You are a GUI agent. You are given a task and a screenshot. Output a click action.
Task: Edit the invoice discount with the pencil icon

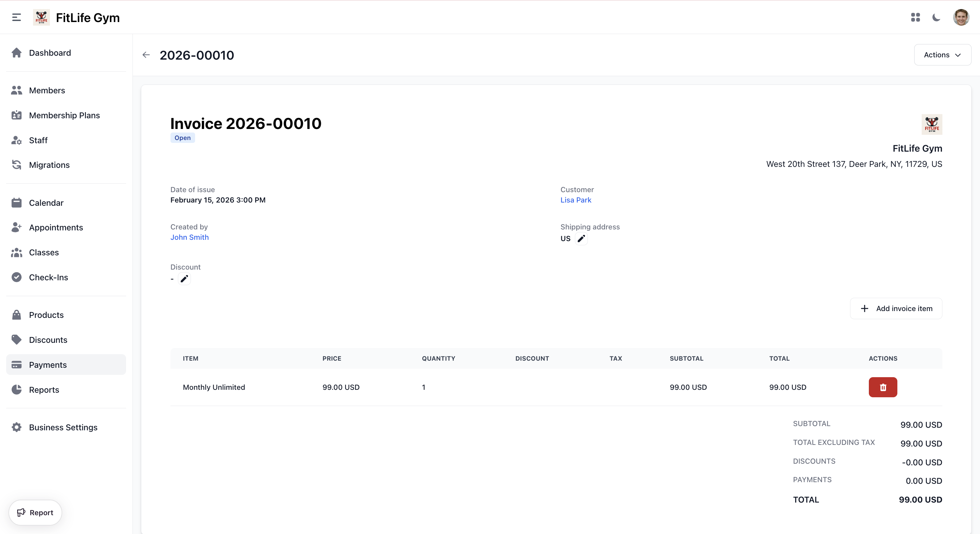click(184, 279)
